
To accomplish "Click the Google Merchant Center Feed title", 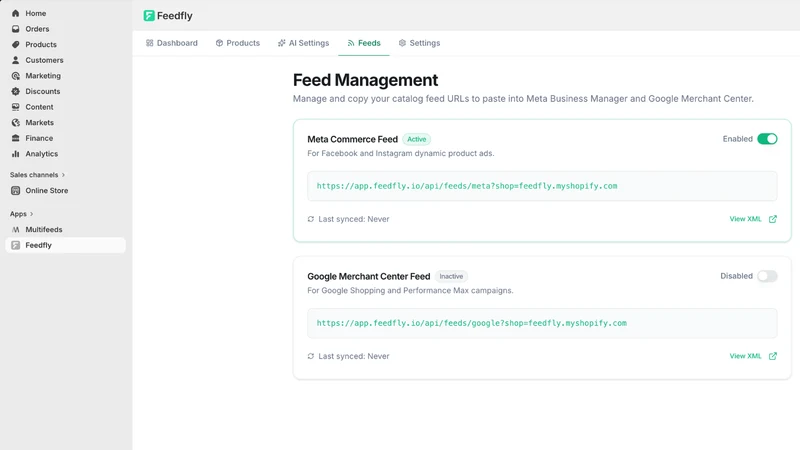I will (x=368, y=277).
